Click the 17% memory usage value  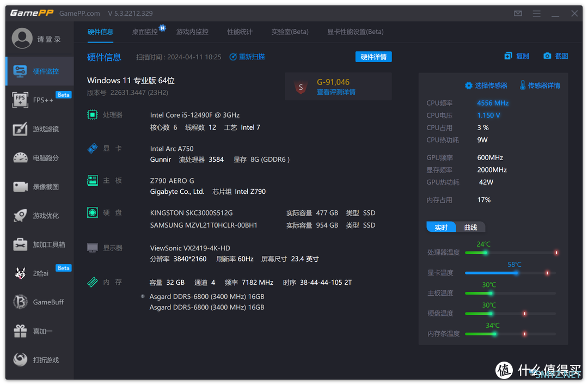pyautogui.click(x=484, y=200)
